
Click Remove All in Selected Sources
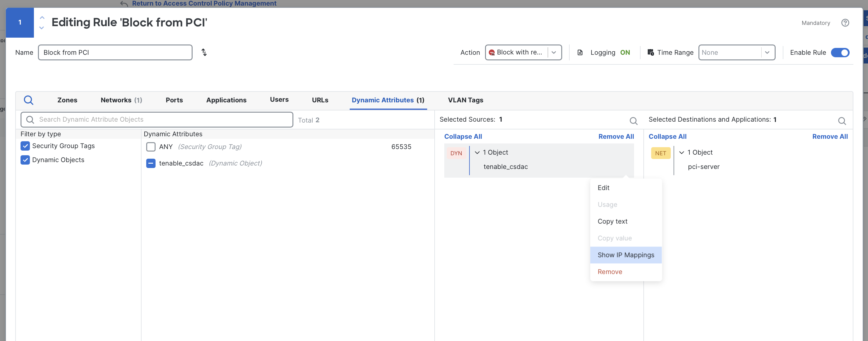tap(616, 137)
